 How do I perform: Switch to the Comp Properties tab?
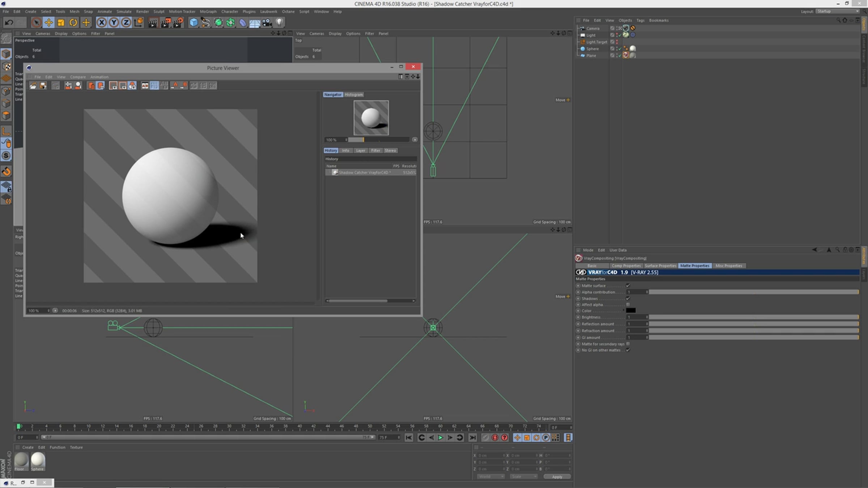coord(626,266)
